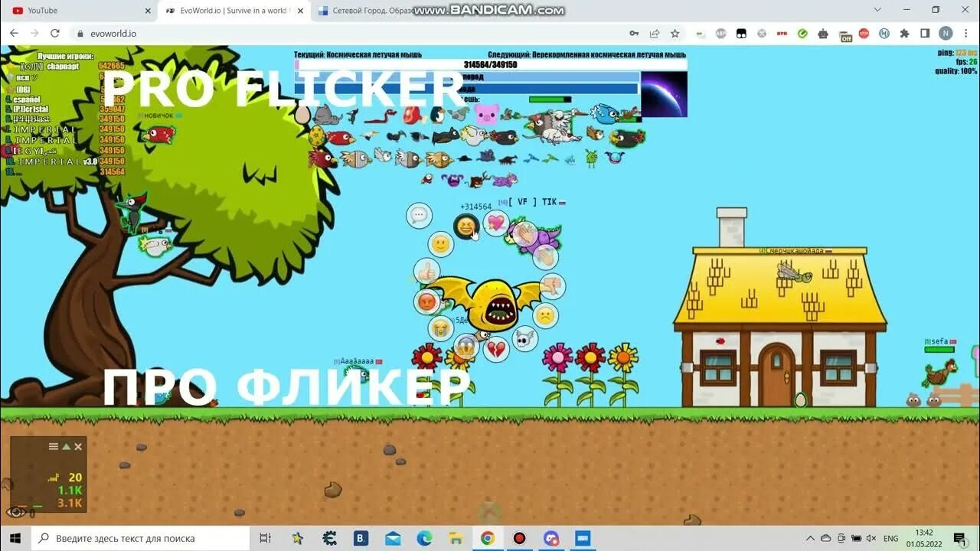Show hidden system tray icons
Image resolution: width=980 pixels, height=551 pixels.
click(x=811, y=538)
